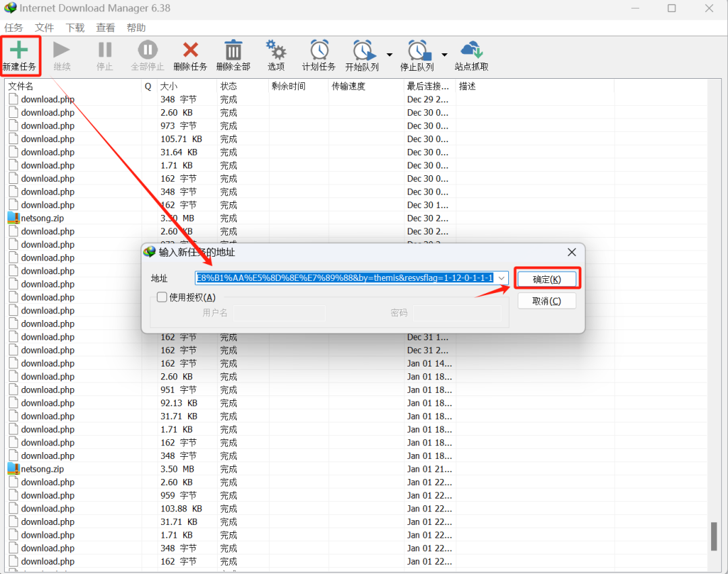Image resolution: width=728 pixels, height=574 pixels.
Task: Click the file icon of 105.71 KB download.php
Action: pyautogui.click(x=13, y=139)
